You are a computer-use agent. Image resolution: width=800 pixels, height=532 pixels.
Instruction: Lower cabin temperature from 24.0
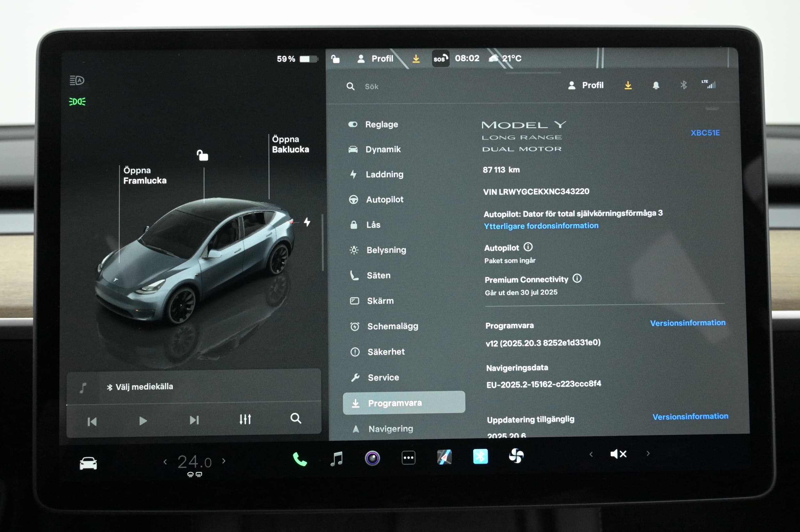coord(165,461)
